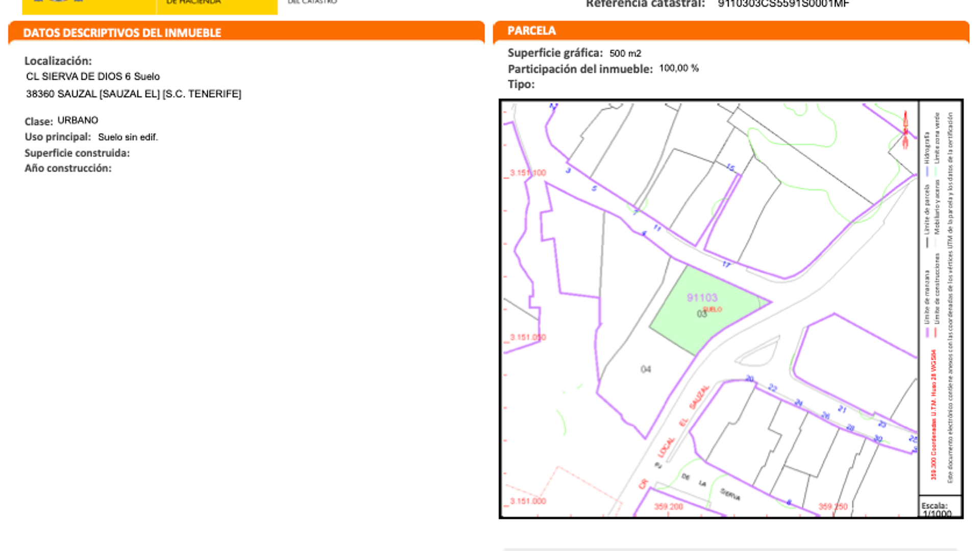Click the 'Suelo sin edif.' use value
This screenshot has width=980, height=551.
[128, 137]
